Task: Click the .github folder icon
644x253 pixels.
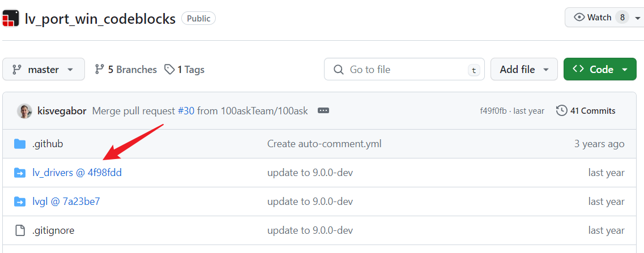Action: click(x=20, y=144)
